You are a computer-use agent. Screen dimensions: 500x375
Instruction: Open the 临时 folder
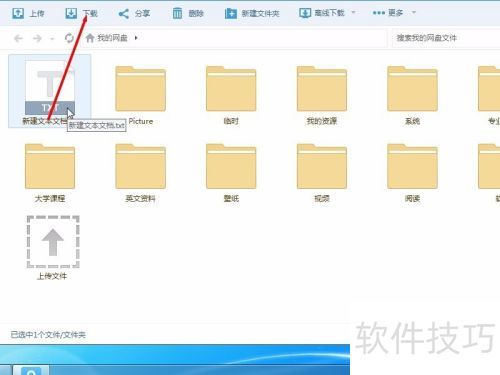click(231, 95)
